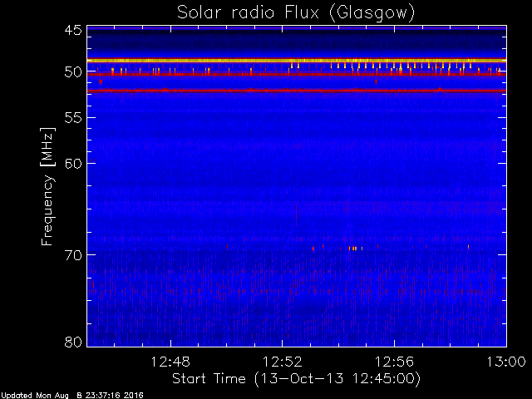Click the red horizontal band near 52 MHz

[297, 91]
